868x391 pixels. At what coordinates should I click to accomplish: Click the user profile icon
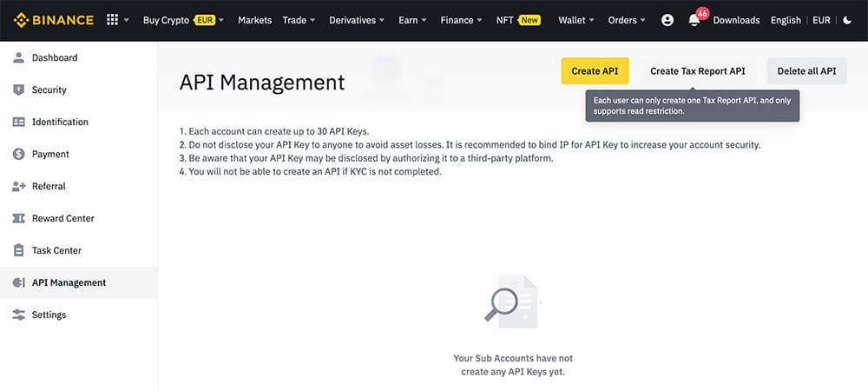click(x=667, y=20)
